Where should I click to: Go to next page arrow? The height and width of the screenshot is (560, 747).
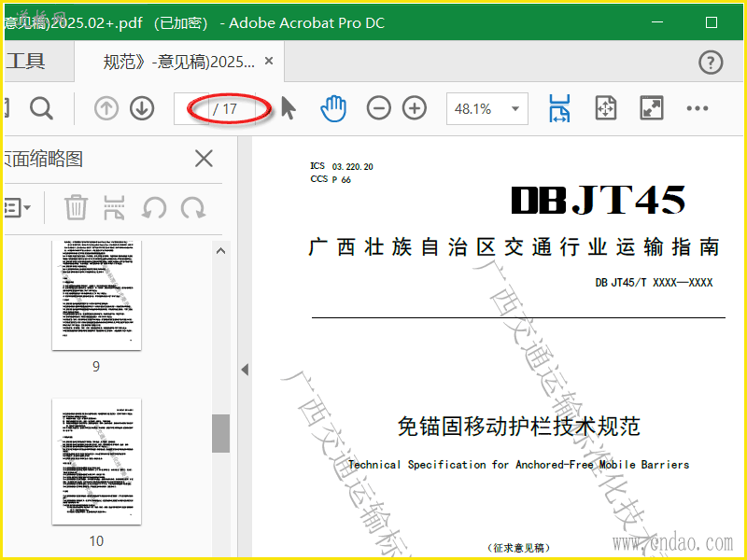pyautogui.click(x=142, y=108)
